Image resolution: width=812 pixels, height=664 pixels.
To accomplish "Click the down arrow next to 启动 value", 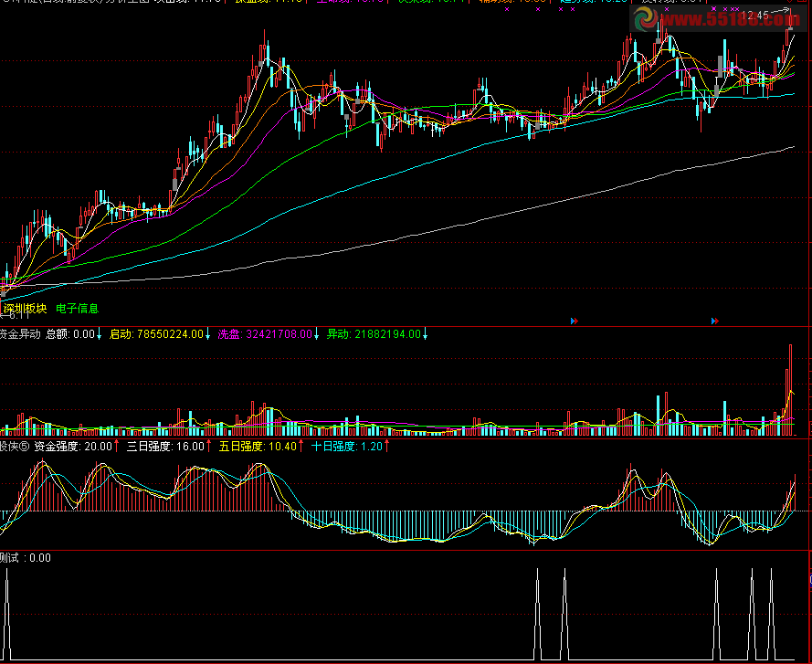I will [207, 334].
